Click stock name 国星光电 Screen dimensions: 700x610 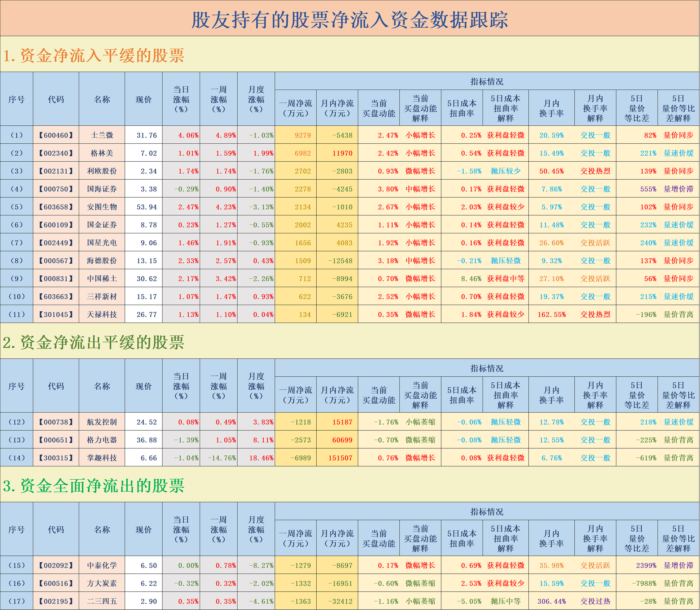102,243
